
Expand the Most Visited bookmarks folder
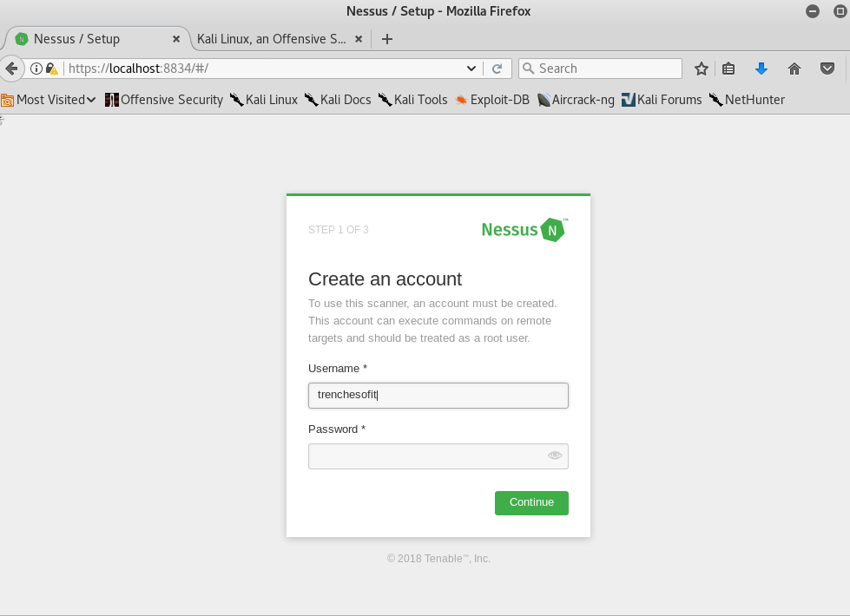[x=49, y=100]
